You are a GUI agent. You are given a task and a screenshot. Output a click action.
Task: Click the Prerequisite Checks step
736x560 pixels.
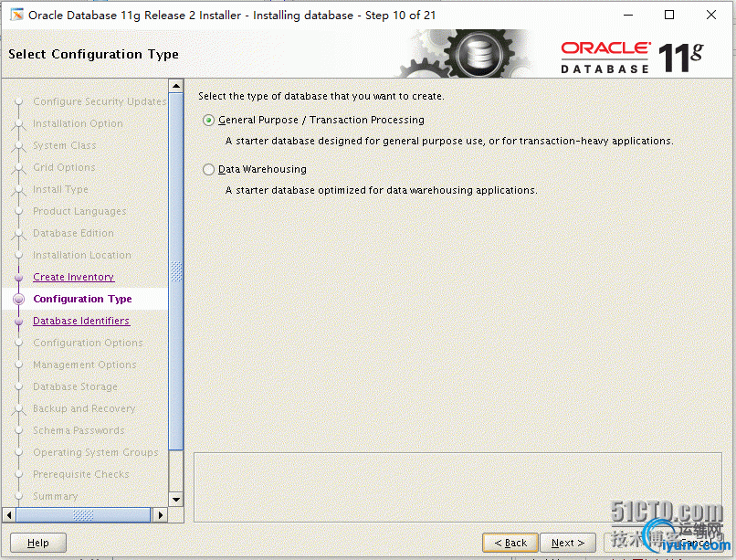coord(80,474)
